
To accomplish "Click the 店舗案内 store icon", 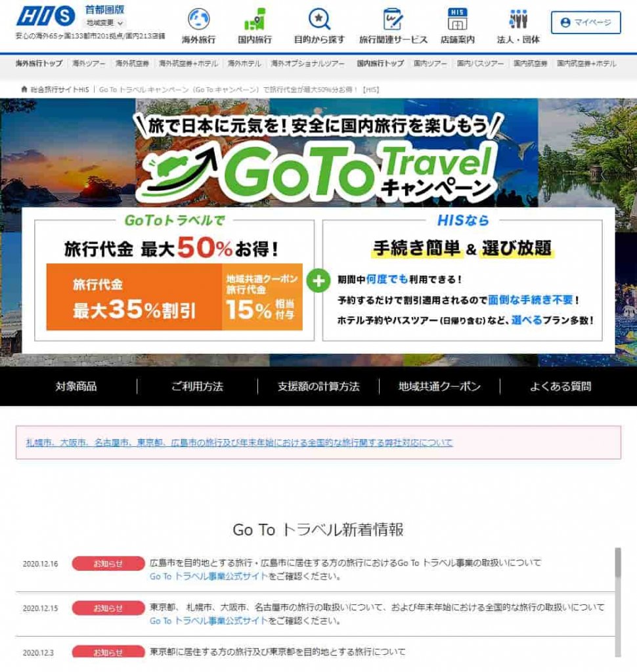I will tap(457, 19).
